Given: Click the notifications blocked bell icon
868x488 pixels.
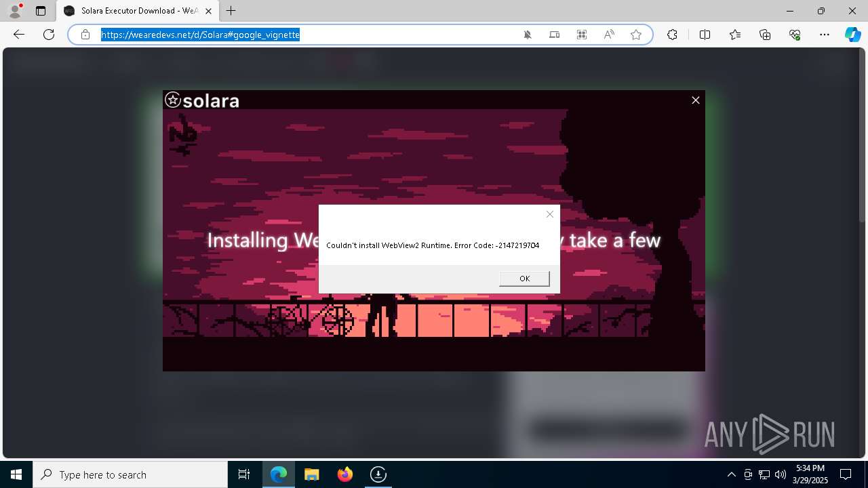Looking at the screenshot, I should (x=528, y=35).
